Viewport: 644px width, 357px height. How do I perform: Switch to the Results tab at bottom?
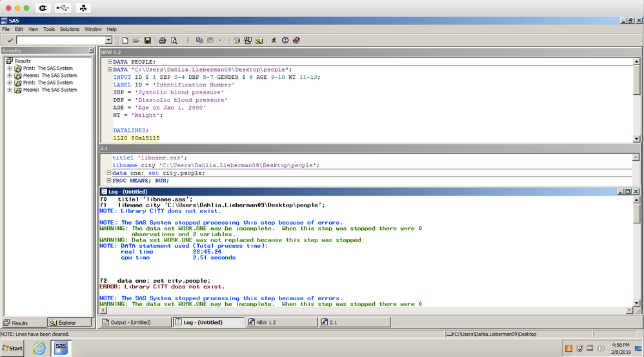24,323
